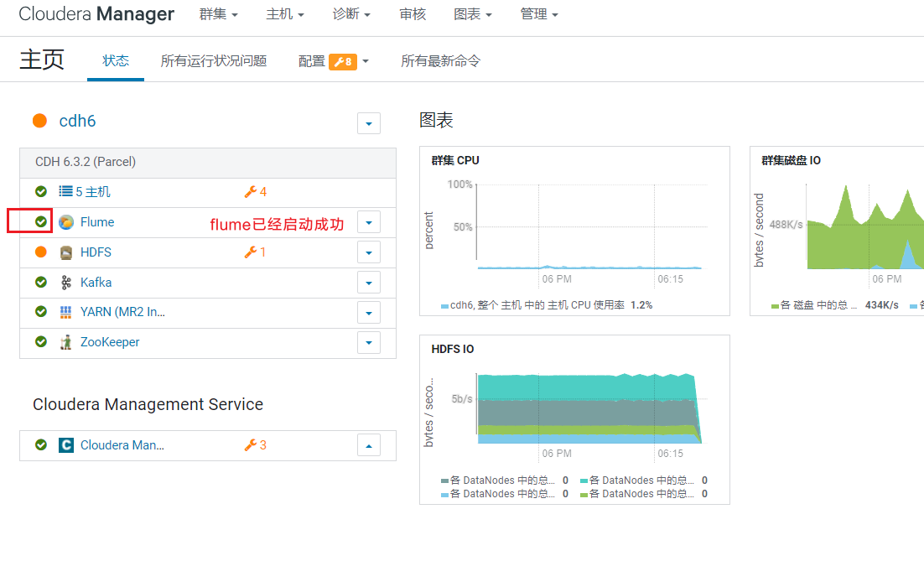Open the Kafka actions dropdown
This screenshot has height=561, width=924.
pos(369,283)
